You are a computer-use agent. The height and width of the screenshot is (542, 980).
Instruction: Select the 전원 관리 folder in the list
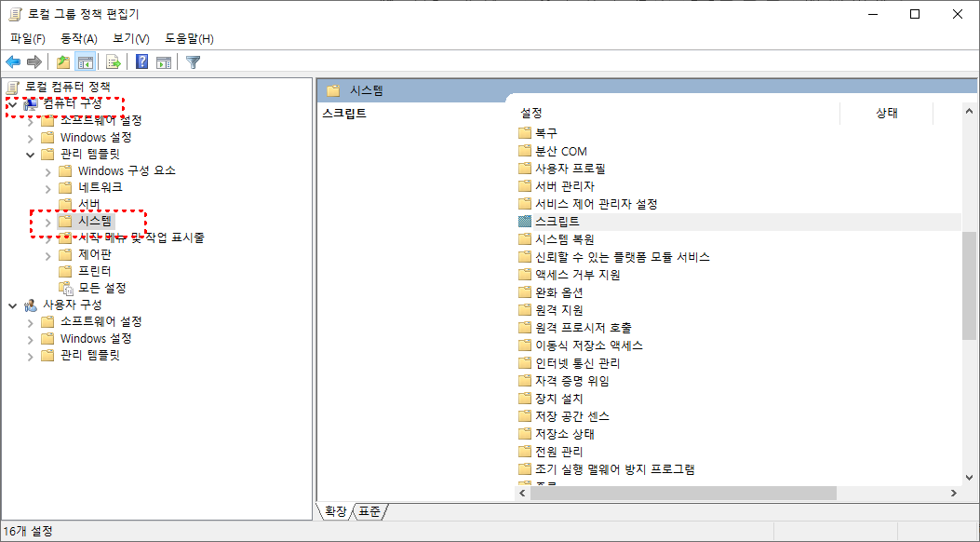[x=558, y=451]
